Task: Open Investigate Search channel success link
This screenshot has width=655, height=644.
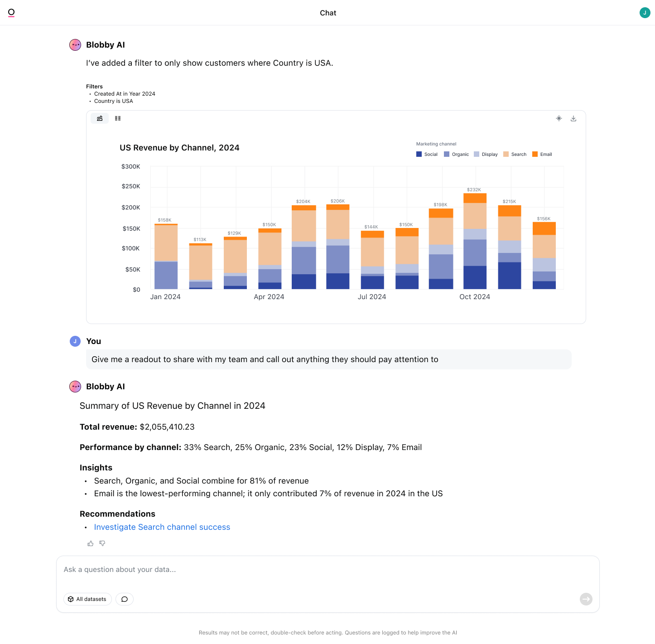Action: [162, 527]
